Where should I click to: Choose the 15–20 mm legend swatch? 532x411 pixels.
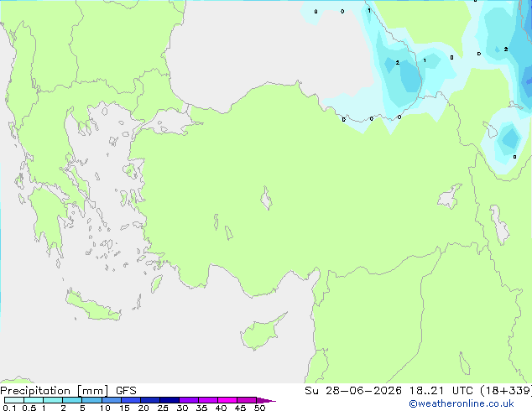pyautogui.click(x=131, y=400)
